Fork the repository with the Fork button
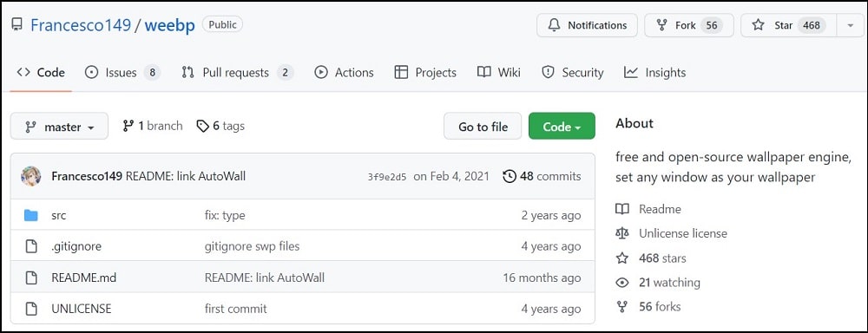 (689, 25)
